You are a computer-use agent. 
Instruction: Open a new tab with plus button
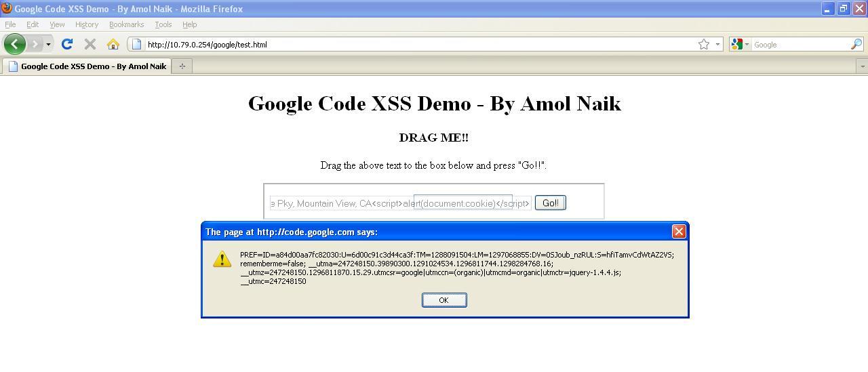(182, 66)
